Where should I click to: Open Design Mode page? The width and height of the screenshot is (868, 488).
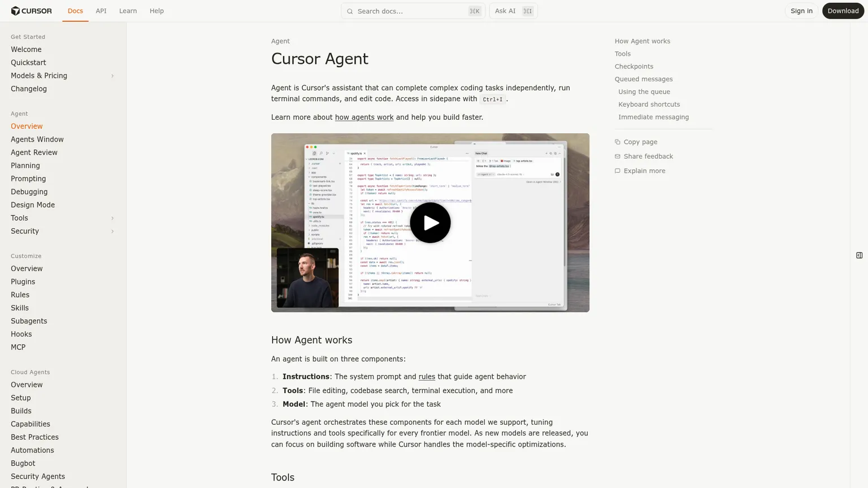pos(33,205)
